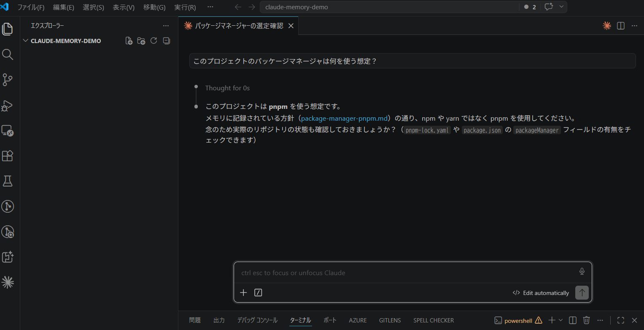This screenshot has height=330, width=644.
Task: Select the パッケージマネージャーの選定確認 tab
Action: (x=239, y=26)
